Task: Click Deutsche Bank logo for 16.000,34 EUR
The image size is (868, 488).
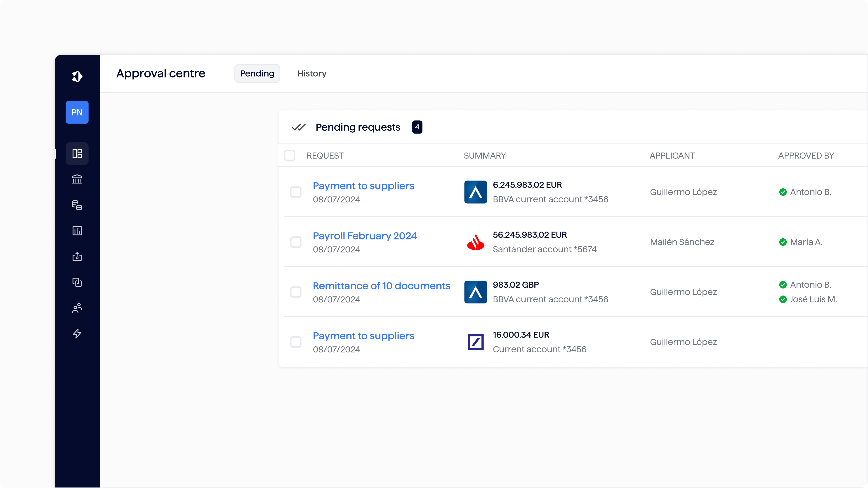Action: 475,342
